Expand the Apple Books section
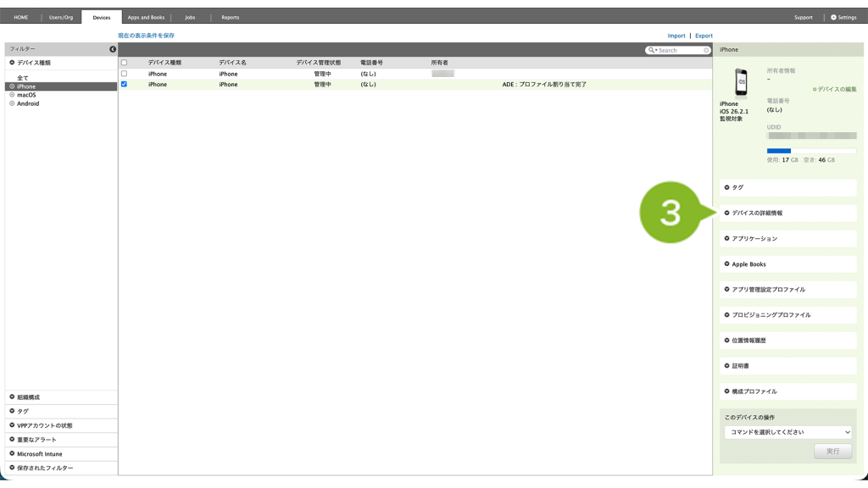Viewport: 868px width, 488px height. 787,264
